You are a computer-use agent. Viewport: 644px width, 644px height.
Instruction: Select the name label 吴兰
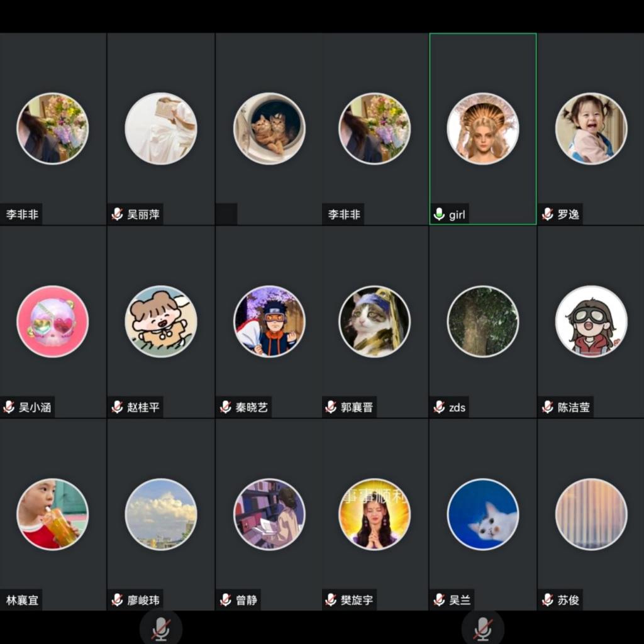point(460,601)
